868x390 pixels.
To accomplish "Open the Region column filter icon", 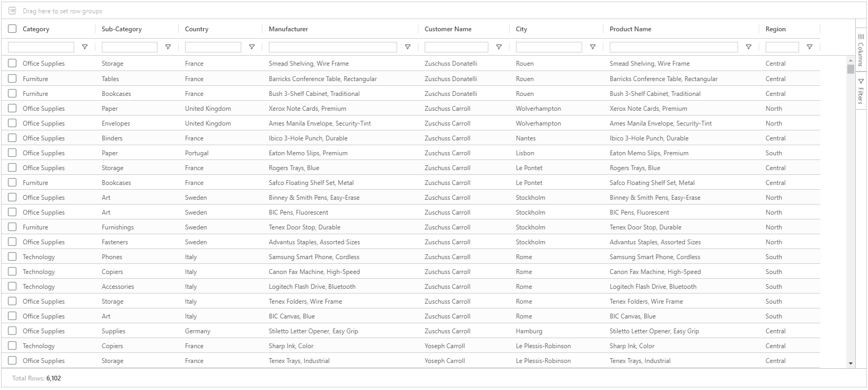I will tap(809, 47).
